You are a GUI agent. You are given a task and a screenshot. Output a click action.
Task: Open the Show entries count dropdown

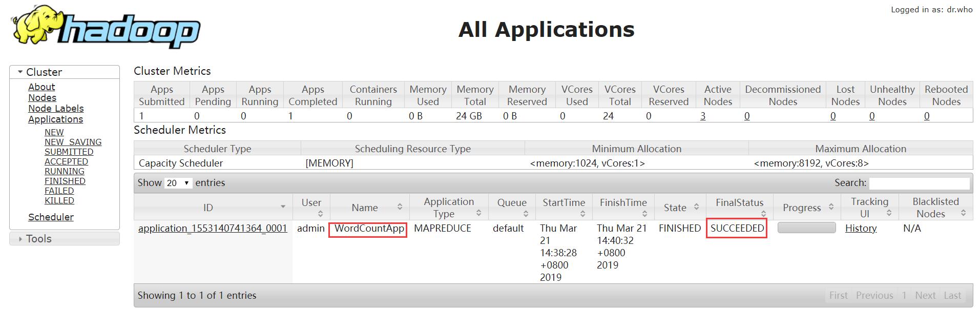(x=178, y=183)
